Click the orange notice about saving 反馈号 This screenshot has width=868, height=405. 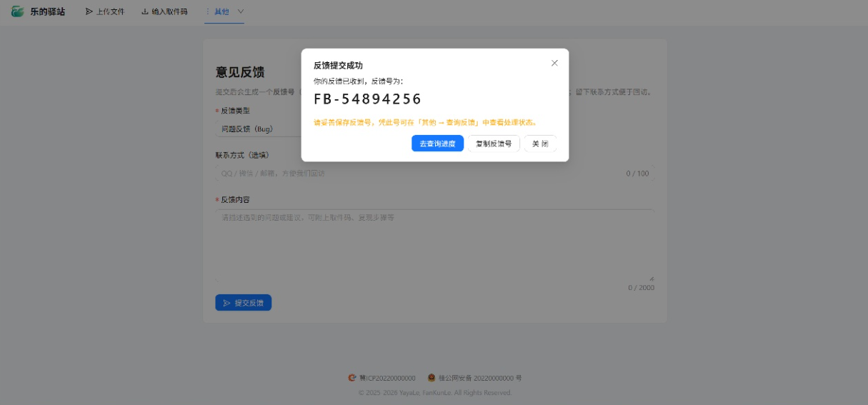tap(426, 122)
